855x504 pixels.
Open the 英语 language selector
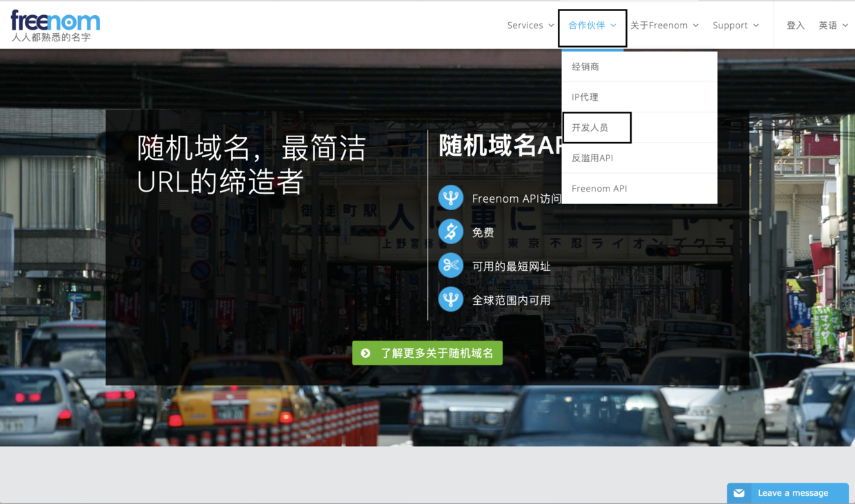[x=833, y=26]
